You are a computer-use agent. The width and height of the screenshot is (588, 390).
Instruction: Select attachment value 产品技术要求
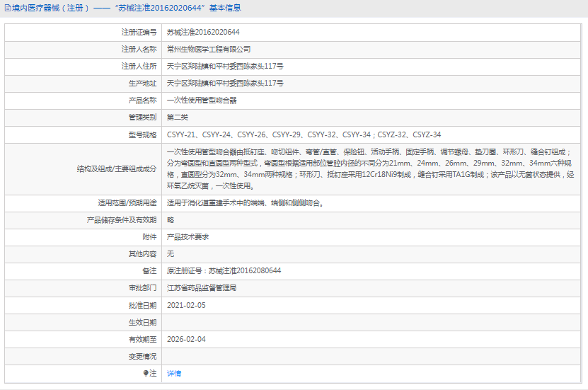[188, 237]
